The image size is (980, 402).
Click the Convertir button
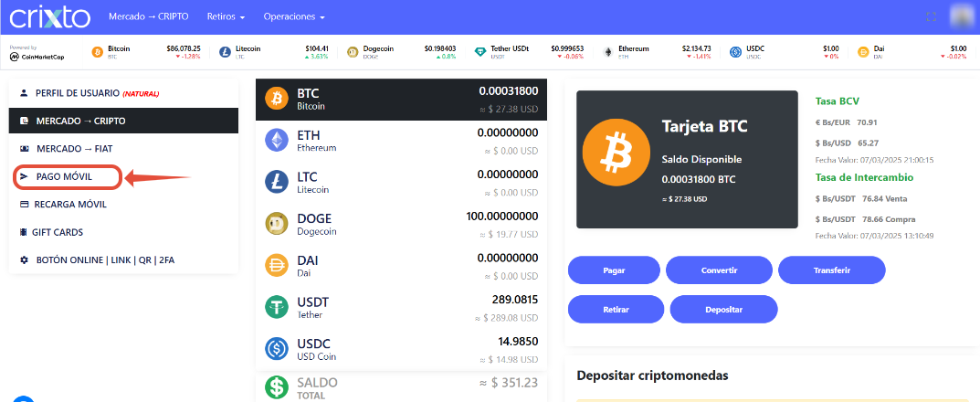click(720, 270)
